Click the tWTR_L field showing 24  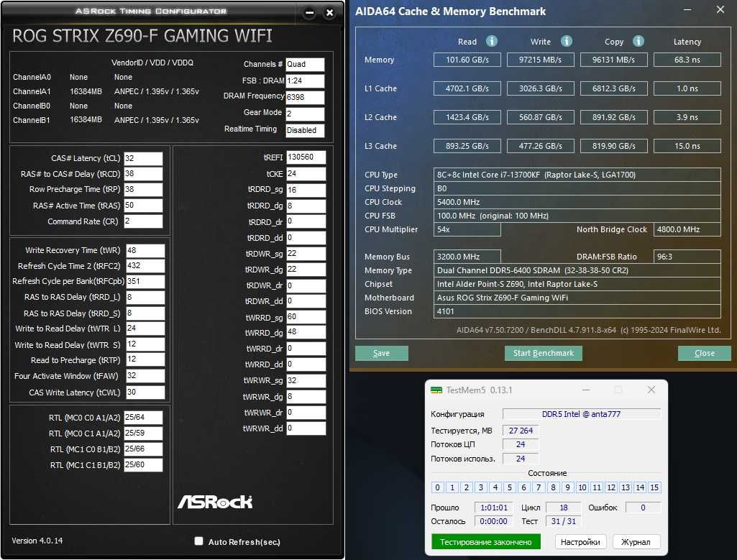(x=145, y=329)
